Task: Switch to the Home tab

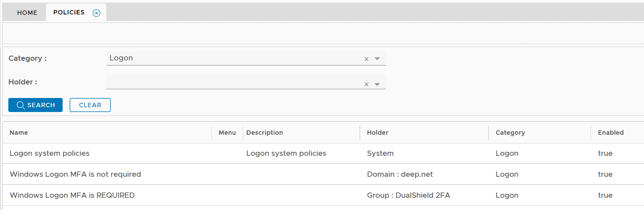Action: pyautogui.click(x=27, y=13)
